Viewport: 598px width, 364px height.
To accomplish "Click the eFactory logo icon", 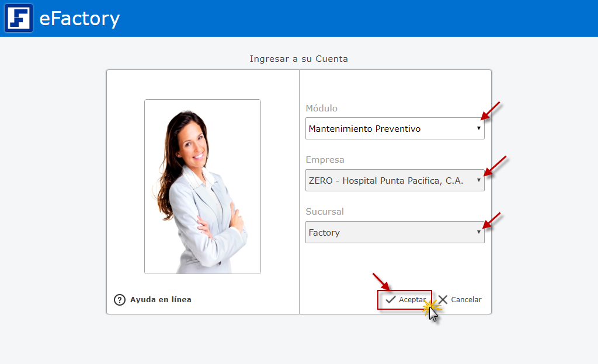I will pyautogui.click(x=19, y=18).
